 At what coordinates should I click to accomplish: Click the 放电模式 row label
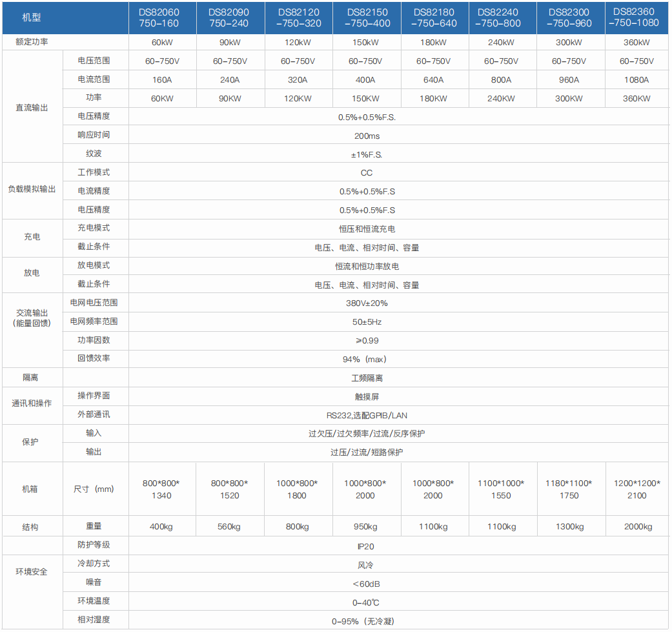click(x=94, y=265)
